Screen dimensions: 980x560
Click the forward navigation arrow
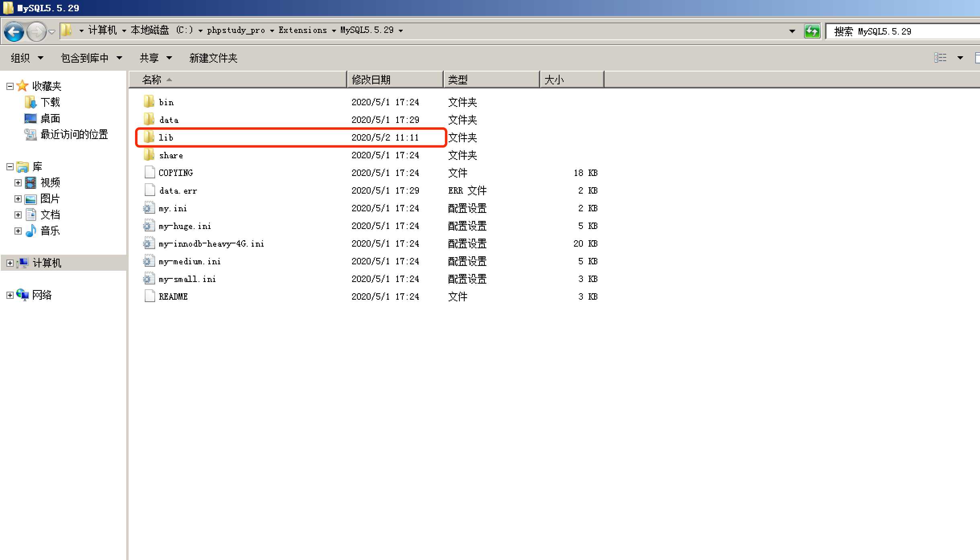pos(37,31)
